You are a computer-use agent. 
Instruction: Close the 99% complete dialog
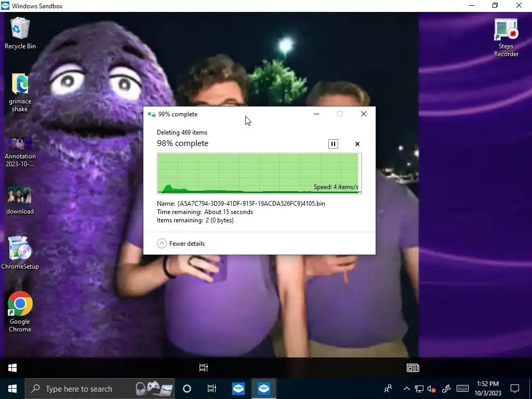pos(363,114)
